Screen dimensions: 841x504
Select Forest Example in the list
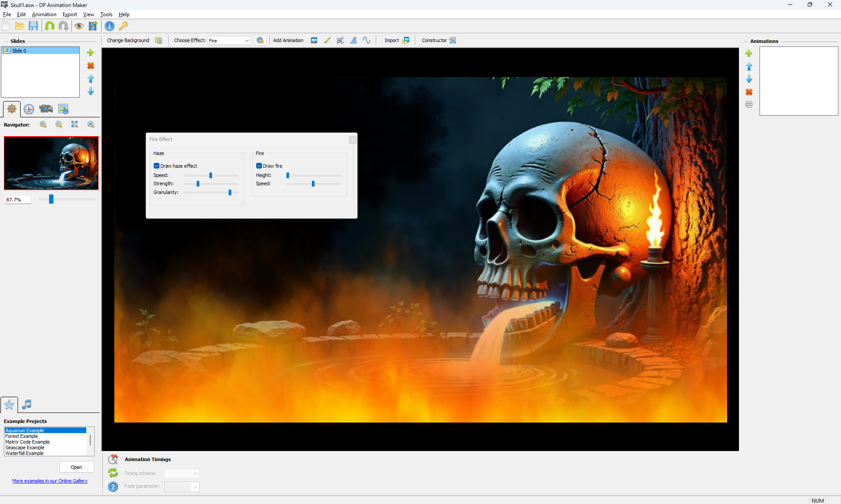coord(22,436)
